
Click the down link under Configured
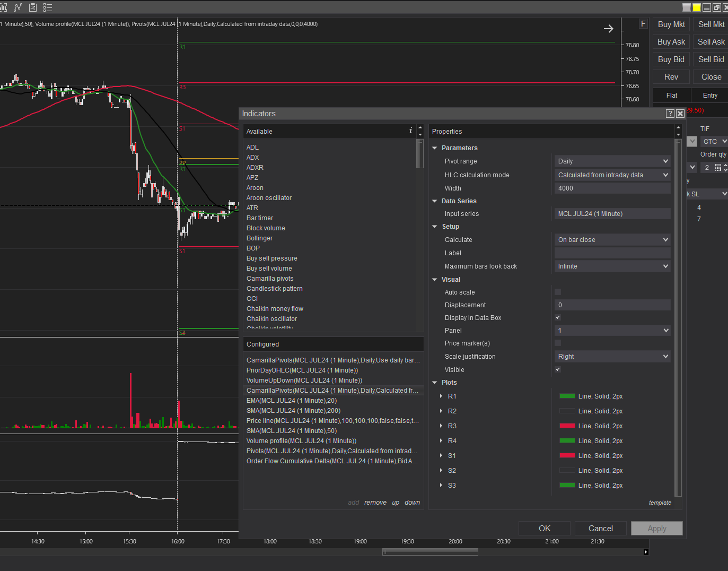coord(412,503)
